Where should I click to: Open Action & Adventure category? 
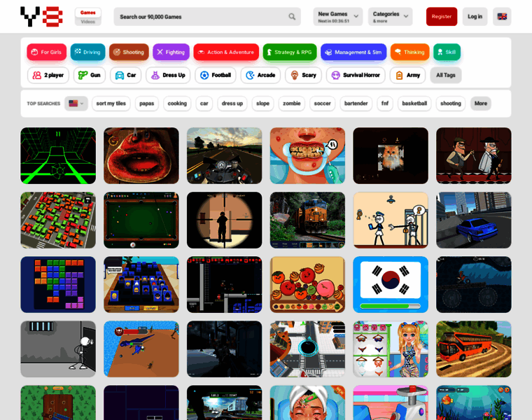[x=226, y=52]
